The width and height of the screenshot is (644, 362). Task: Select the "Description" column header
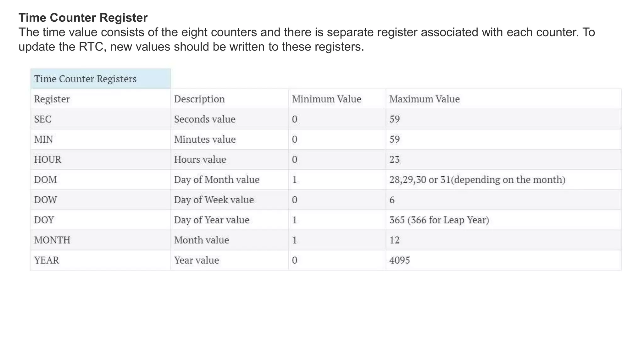(199, 99)
